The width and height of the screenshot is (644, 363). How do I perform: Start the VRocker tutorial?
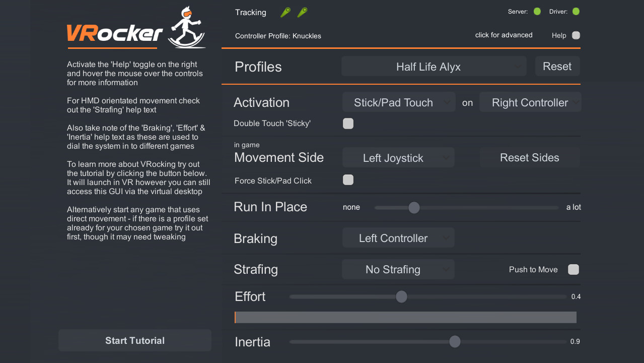[x=135, y=341]
